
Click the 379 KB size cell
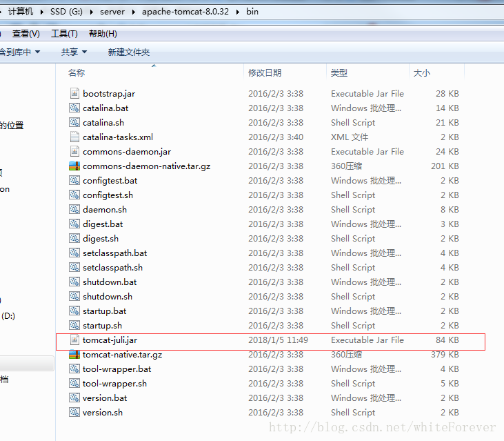click(445, 355)
